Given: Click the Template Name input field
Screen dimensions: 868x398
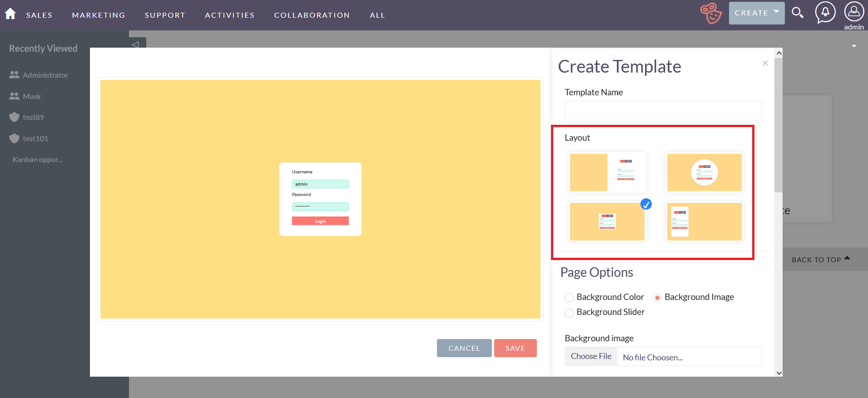Looking at the screenshot, I should 663,110.
